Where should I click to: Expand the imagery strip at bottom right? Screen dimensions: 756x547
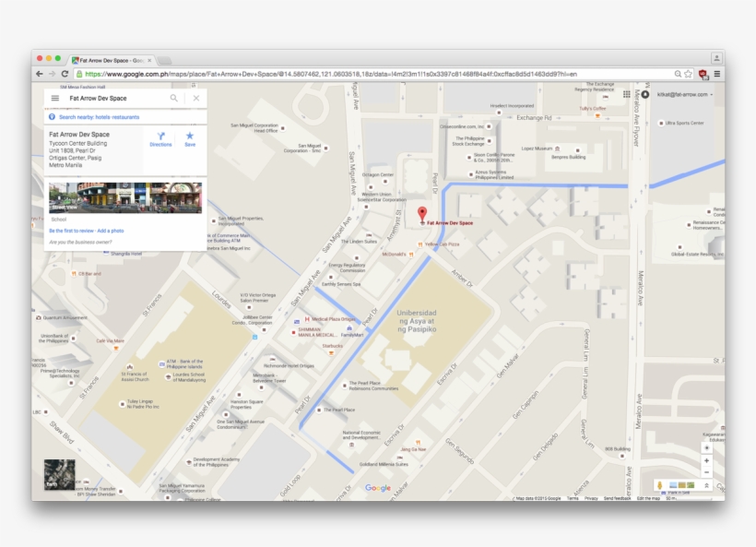[x=706, y=485]
